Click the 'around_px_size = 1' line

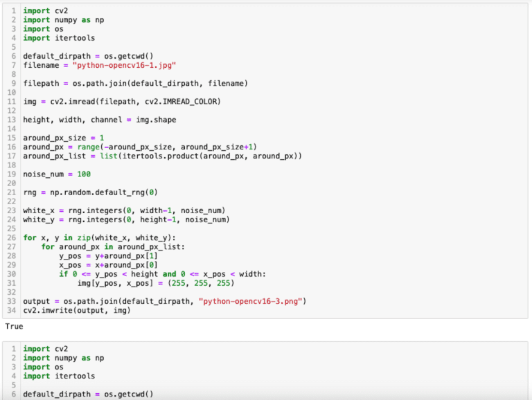point(63,138)
